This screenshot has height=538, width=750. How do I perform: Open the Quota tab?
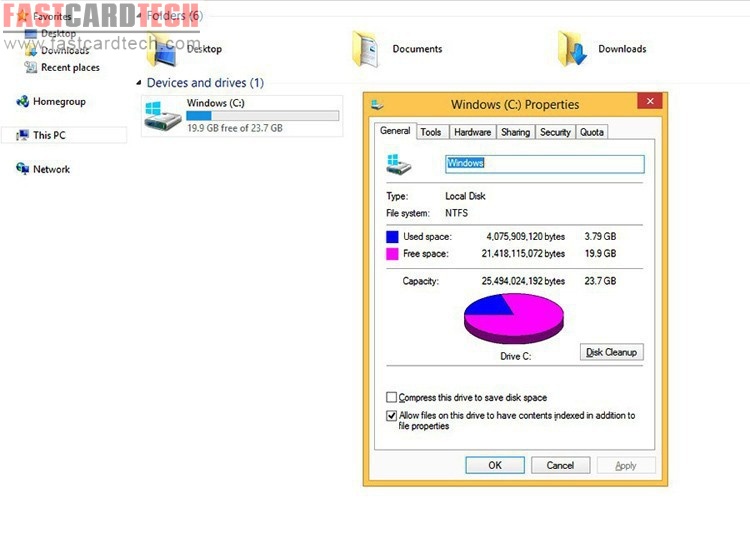point(592,132)
